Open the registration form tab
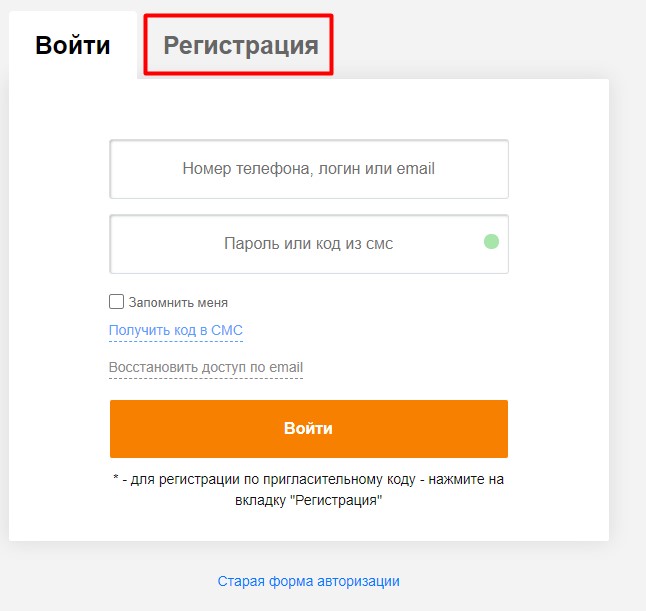The width and height of the screenshot is (646, 611). pyautogui.click(x=240, y=45)
